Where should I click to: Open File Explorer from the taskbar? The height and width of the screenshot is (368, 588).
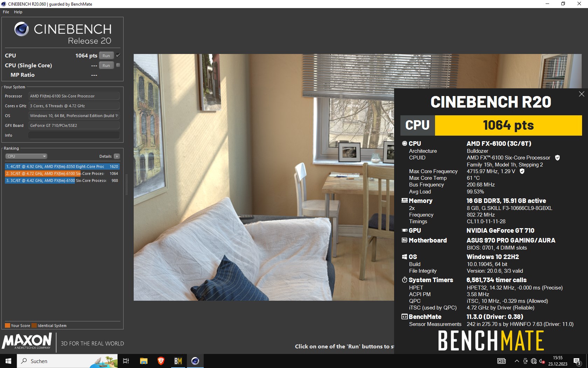click(143, 361)
